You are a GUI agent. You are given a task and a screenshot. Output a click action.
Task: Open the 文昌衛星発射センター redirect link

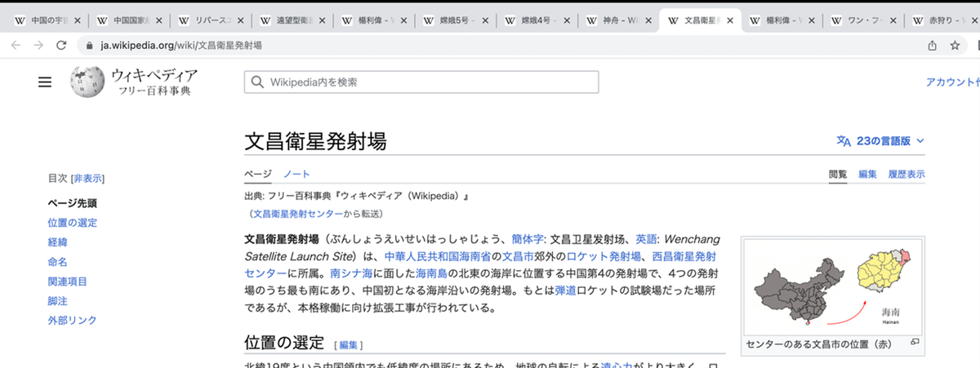297,214
